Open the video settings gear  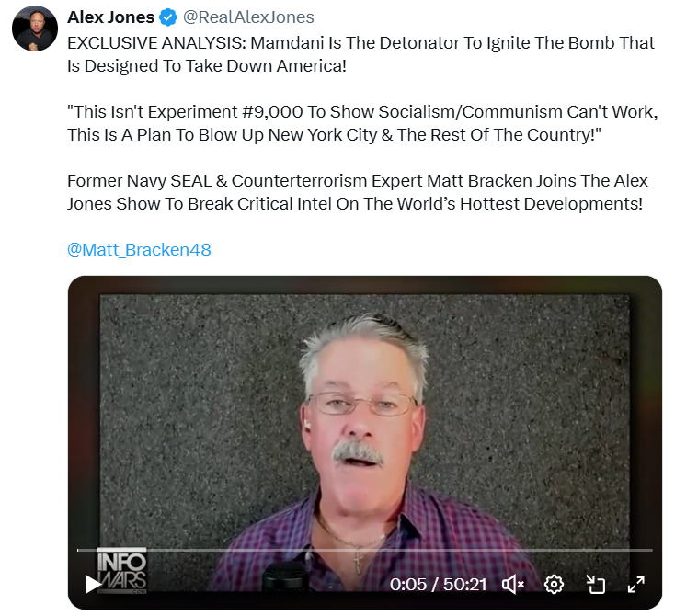[554, 585]
